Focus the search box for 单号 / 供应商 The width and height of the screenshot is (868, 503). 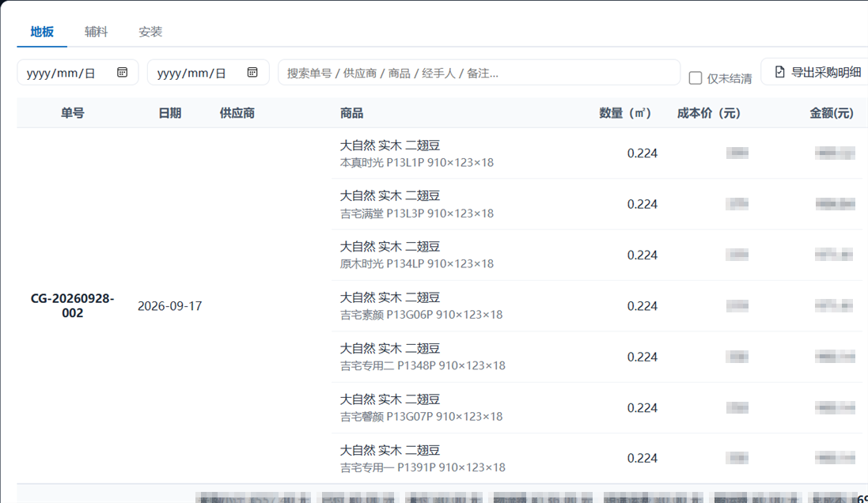[479, 73]
